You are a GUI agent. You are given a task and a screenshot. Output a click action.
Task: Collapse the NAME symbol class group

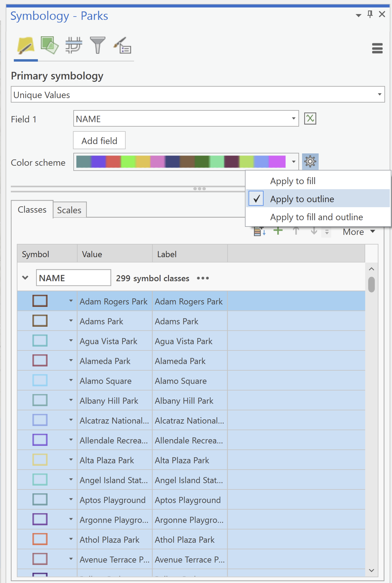pos(25,278)
